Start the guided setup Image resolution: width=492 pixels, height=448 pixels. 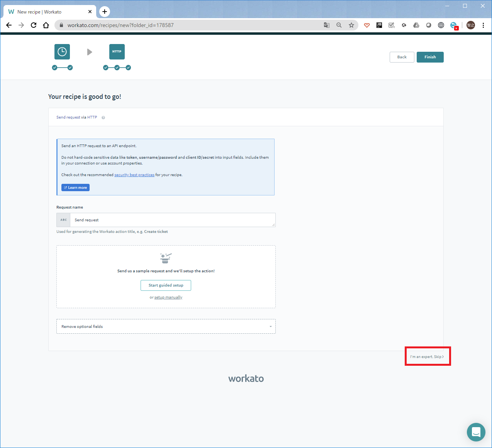tap(166, 285)
